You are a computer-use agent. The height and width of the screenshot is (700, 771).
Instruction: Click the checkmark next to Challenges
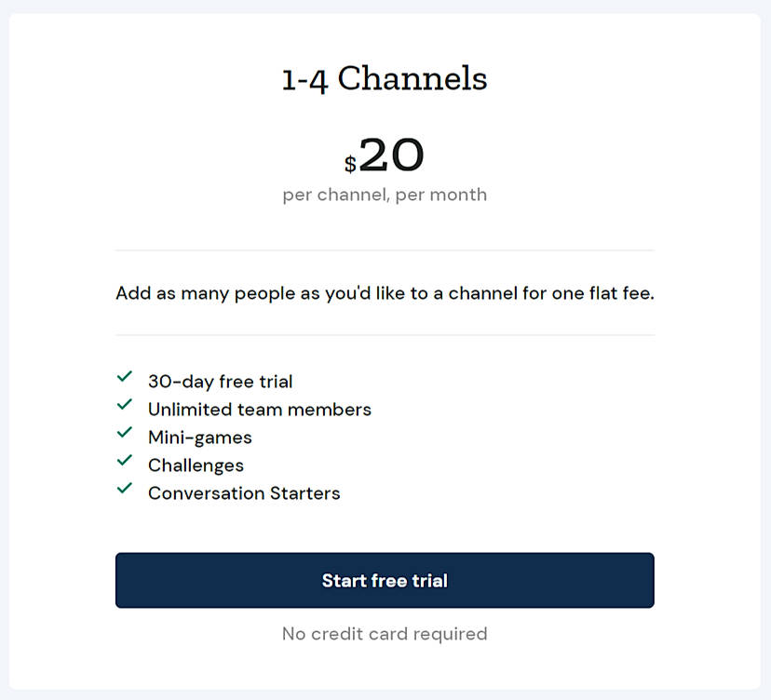point(125,460)
